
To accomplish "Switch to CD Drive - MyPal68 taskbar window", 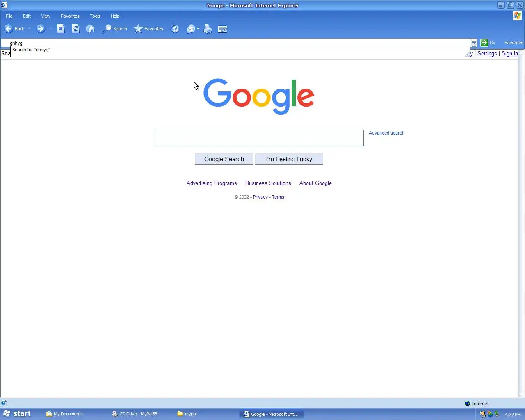I will pos(135,414).
